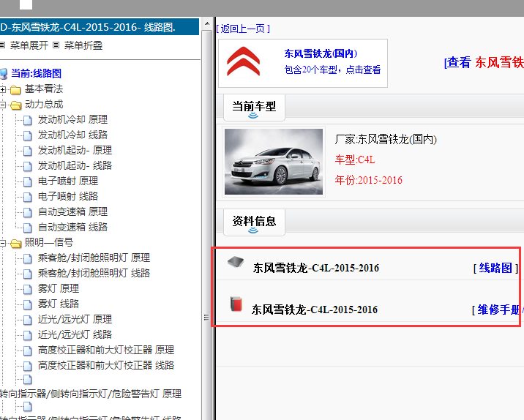This screenshot has height=420, width=524.
Task: Select the 资料信息 tab
Action: coord(254,222)
